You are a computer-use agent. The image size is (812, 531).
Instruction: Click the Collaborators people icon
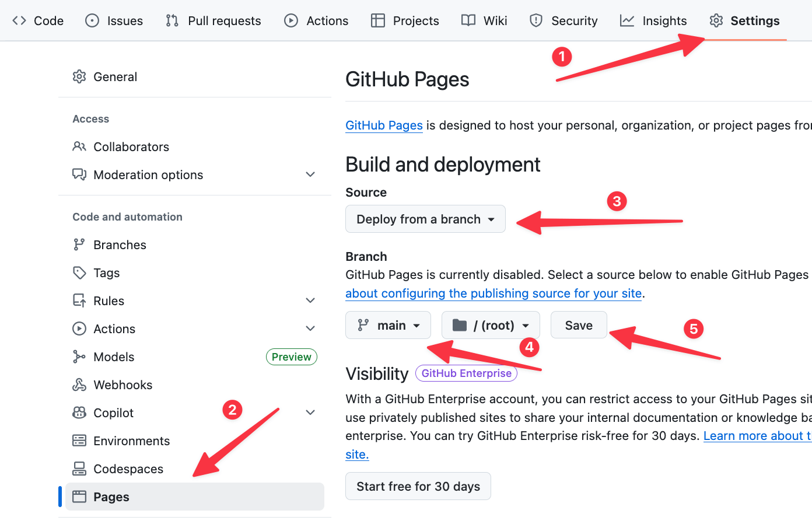point(79,146)
